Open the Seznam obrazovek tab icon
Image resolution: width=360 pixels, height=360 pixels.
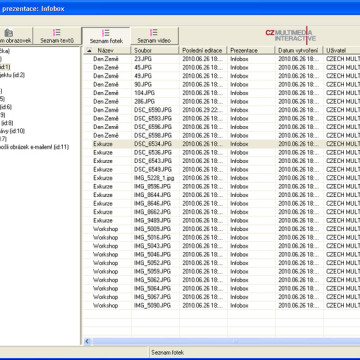click(9, 33)
